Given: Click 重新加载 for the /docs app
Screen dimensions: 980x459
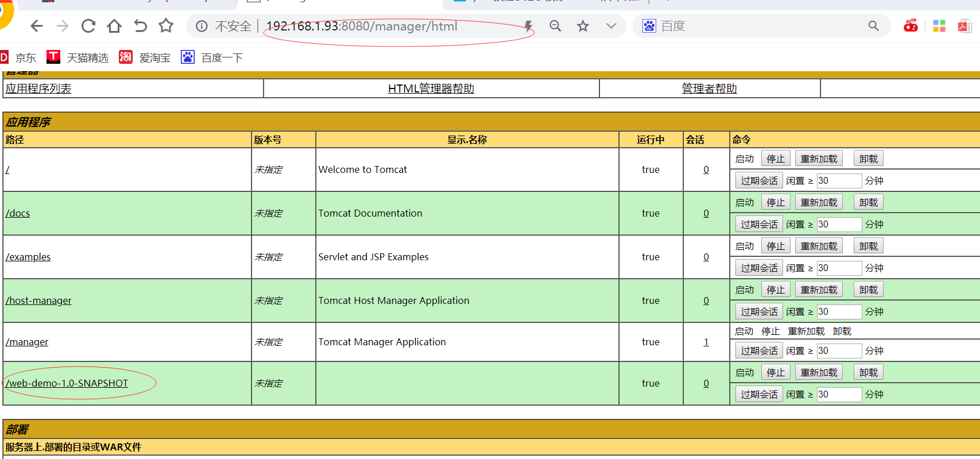Looking at the screenshot, I should pos(819,202).
